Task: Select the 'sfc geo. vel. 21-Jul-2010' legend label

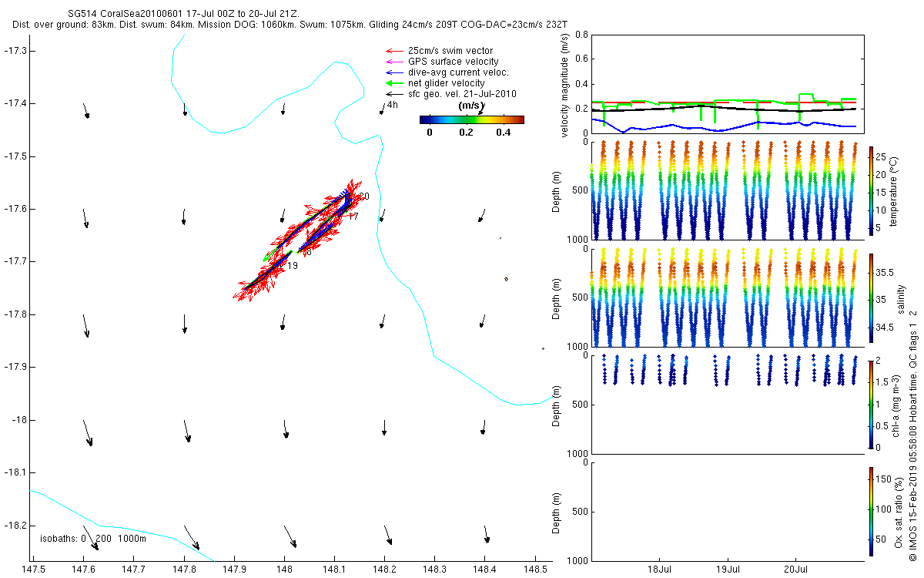Action: tap(463, 94)
